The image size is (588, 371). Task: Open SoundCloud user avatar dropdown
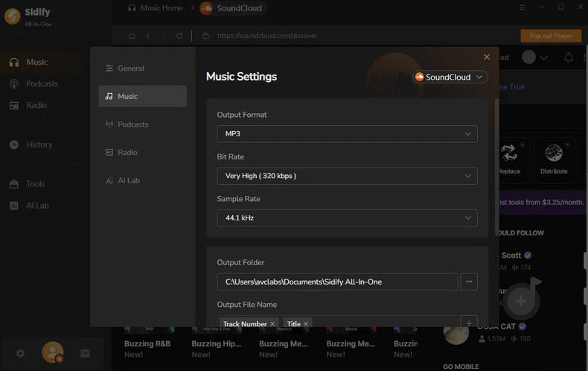[x=534, y=57]
